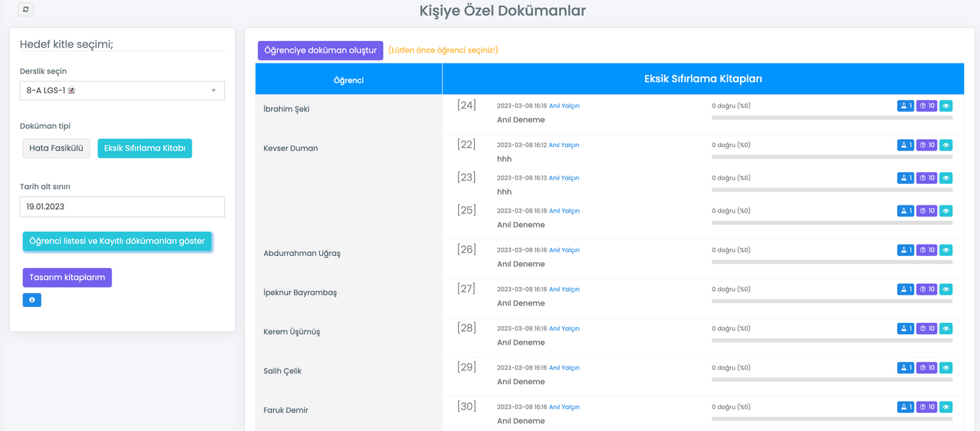Click flask icon badge for Salih Çelik's document
This screenshot has width=980, height=431.
(x=905, y=368)
